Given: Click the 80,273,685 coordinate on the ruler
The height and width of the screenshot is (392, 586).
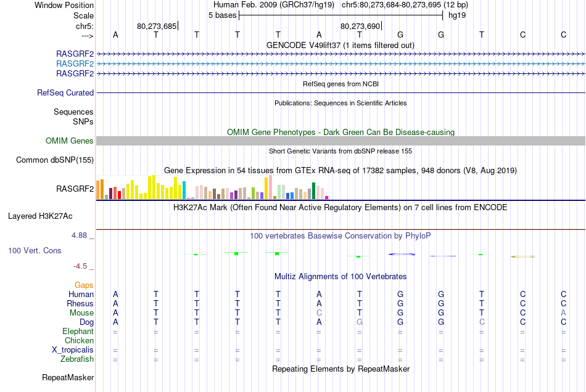Looking at the screenshot, I should (157, 26).
